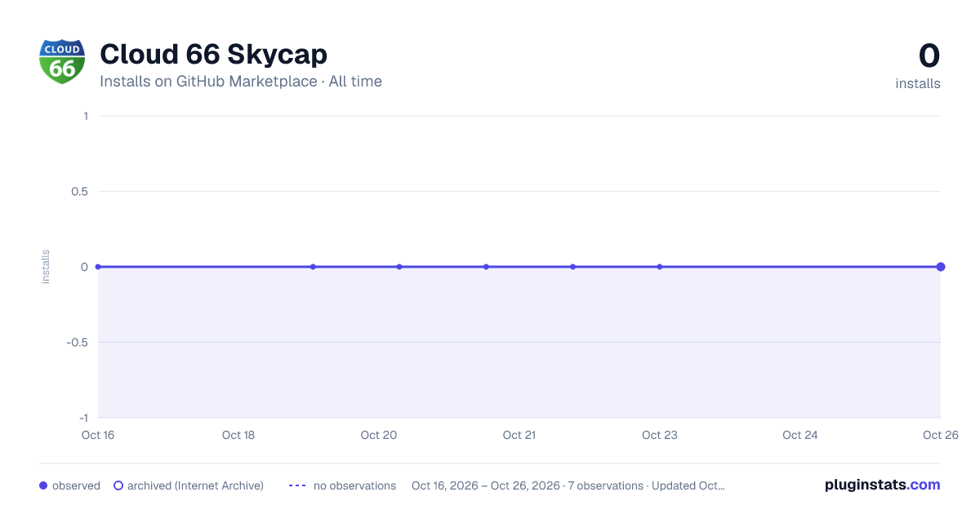
Task: Click the 'Oct 24' x-axis label
Action: click(800, 435)
